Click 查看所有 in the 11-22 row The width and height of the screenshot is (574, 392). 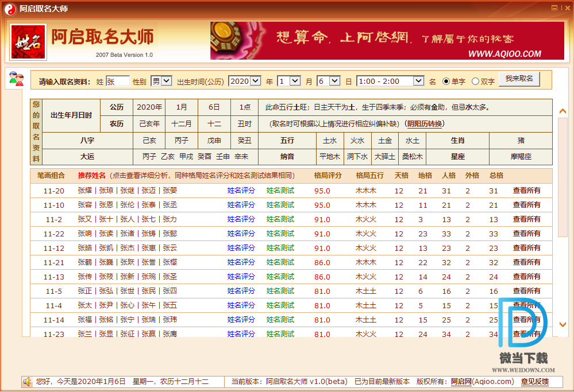coord(527,233)
